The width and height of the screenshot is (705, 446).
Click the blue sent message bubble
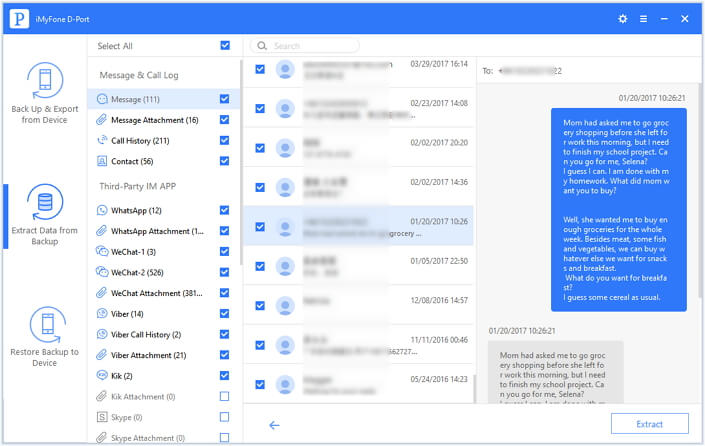(619, 210)
